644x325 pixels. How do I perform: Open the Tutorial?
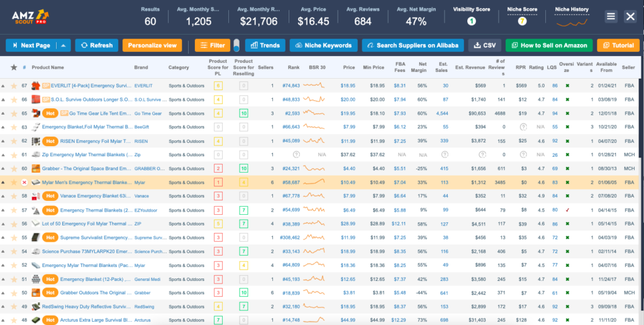(x=618, y=45)
